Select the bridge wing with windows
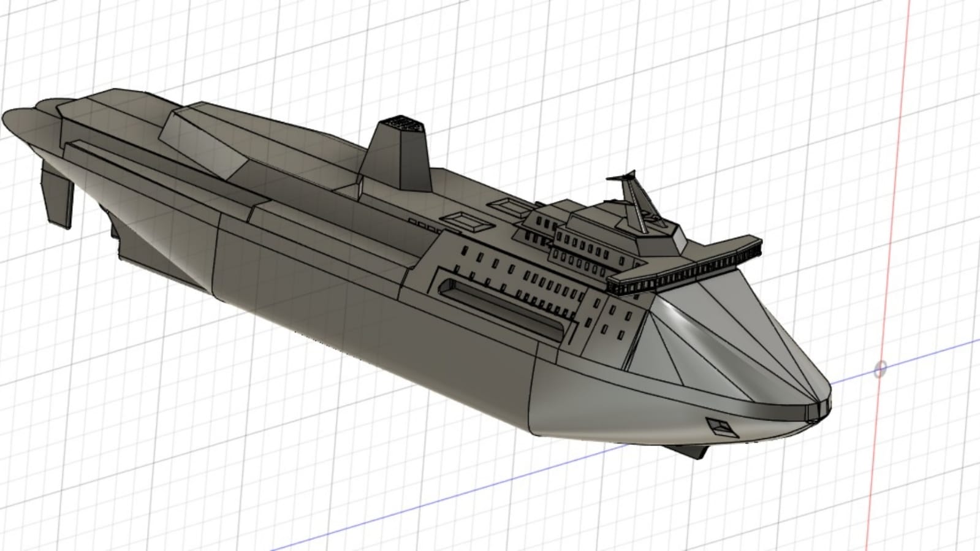Viewport: 980px width, 551px height. coord(685,265)
